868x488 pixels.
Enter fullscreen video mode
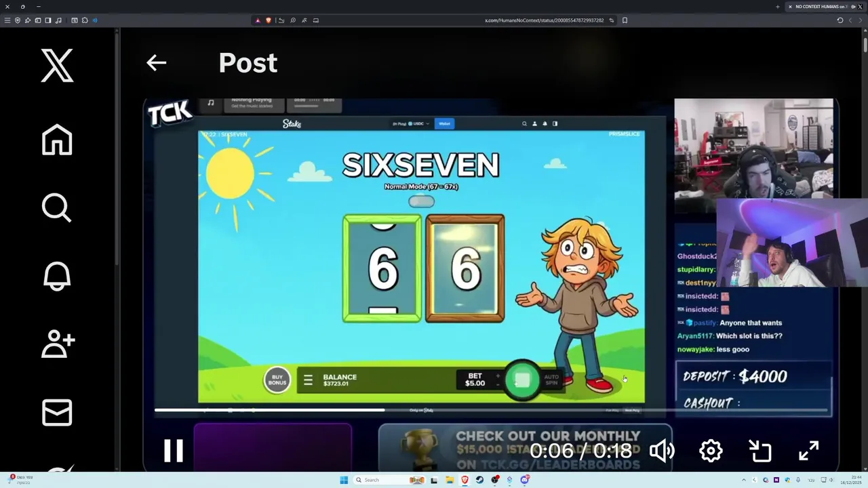[808, 451]
